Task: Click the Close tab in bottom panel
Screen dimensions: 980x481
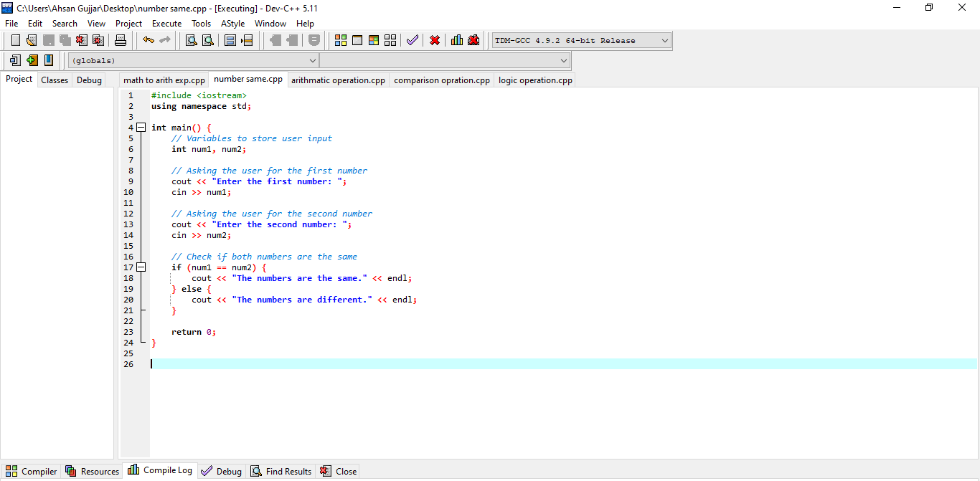Action: [339, 471]
